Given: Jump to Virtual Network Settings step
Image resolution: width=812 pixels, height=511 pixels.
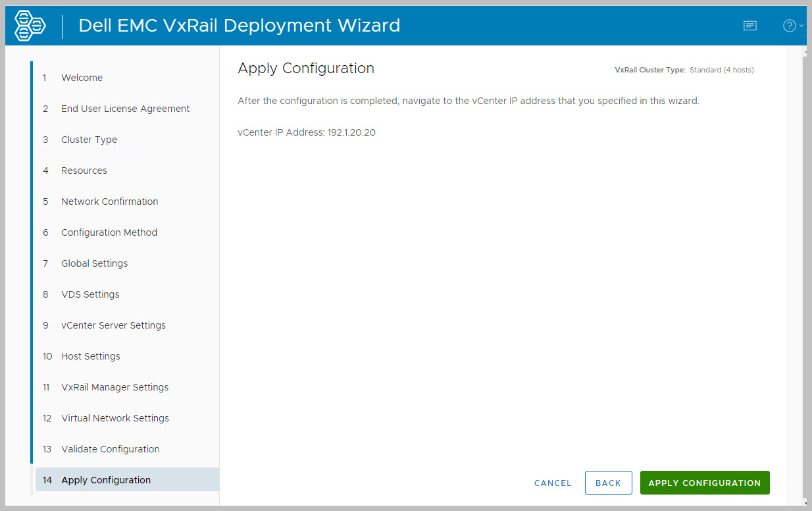Looking at the screenshot, I should click(114, 418).
